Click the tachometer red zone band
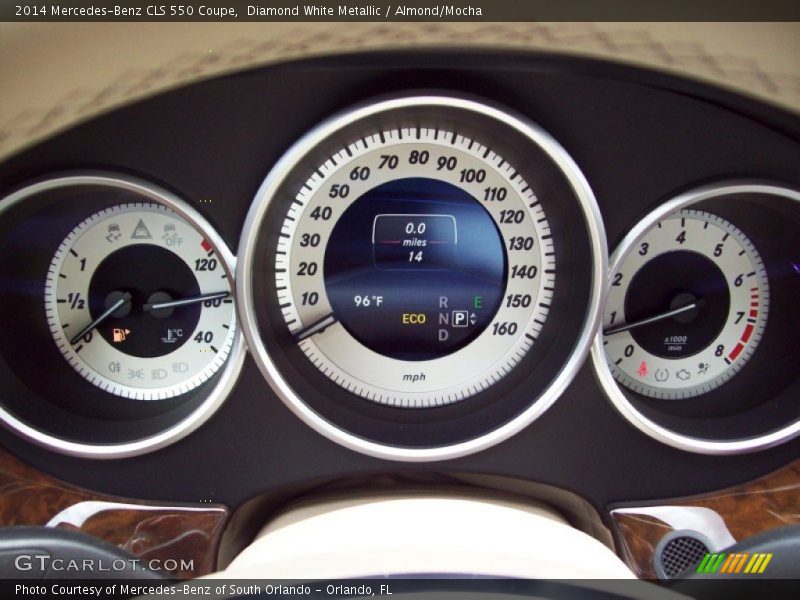The width and height of the screenshot is (800, 600). coord(745,327)
